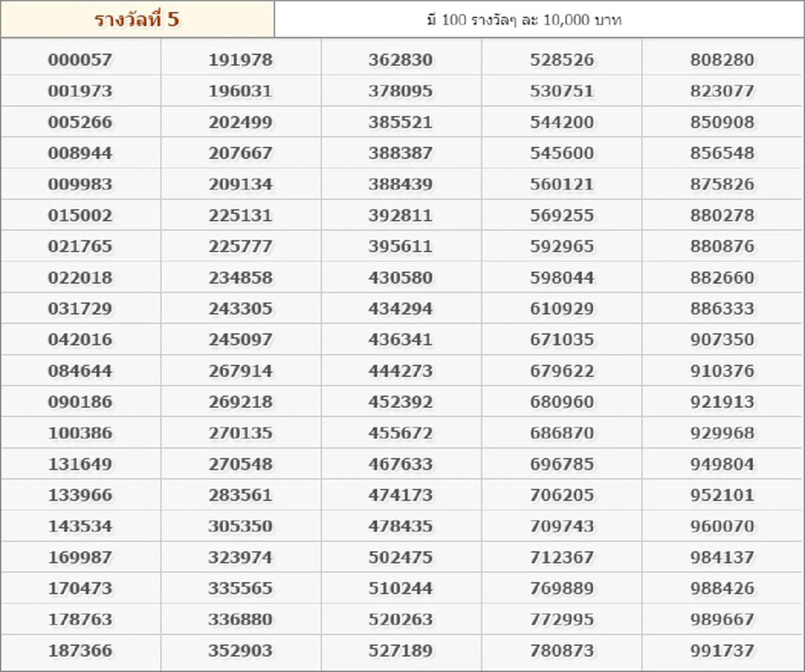
Task: Click the 021765 entry
Action: 80,246
